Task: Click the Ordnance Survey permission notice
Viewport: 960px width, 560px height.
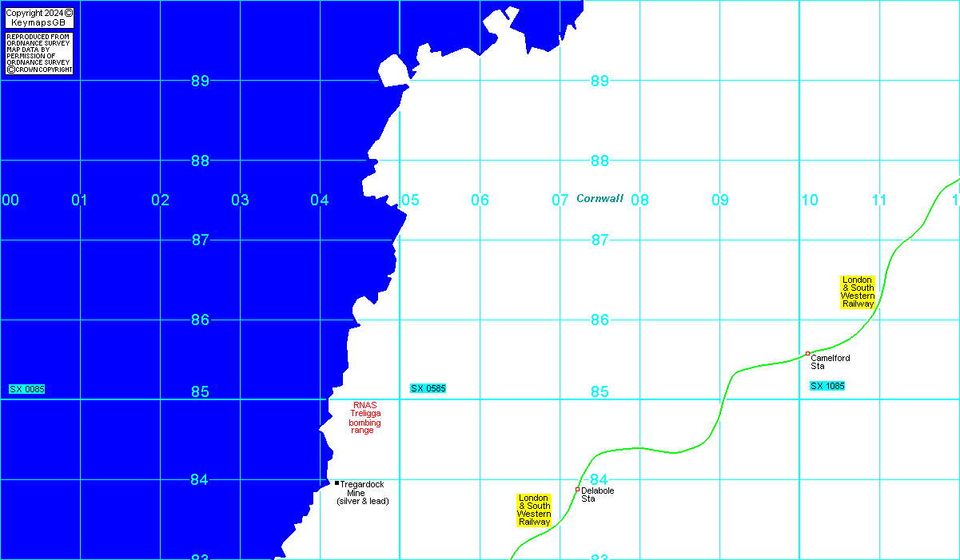Action: point(39,54)
